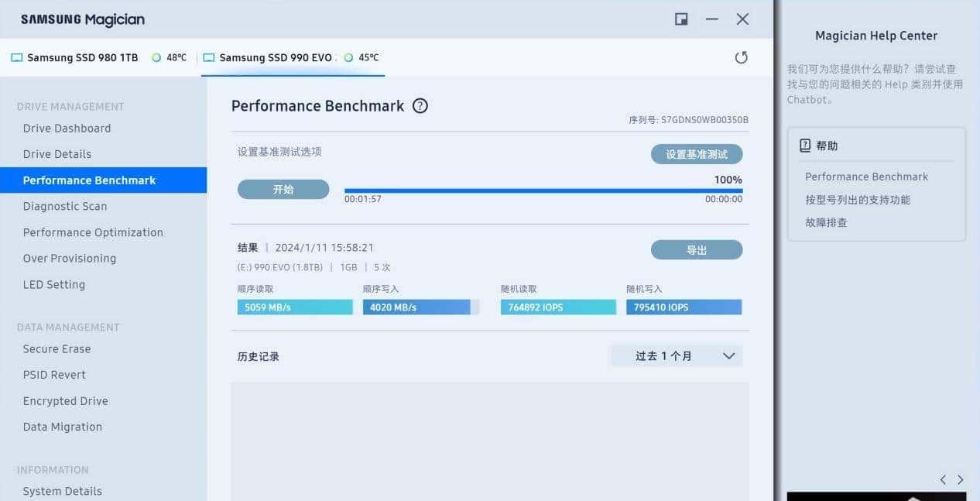Viewport: 980px width, 501px height.
Task: Open the 过去 1 个月 history dropdown
Action: pyautogui.click(x=677, y=356)
